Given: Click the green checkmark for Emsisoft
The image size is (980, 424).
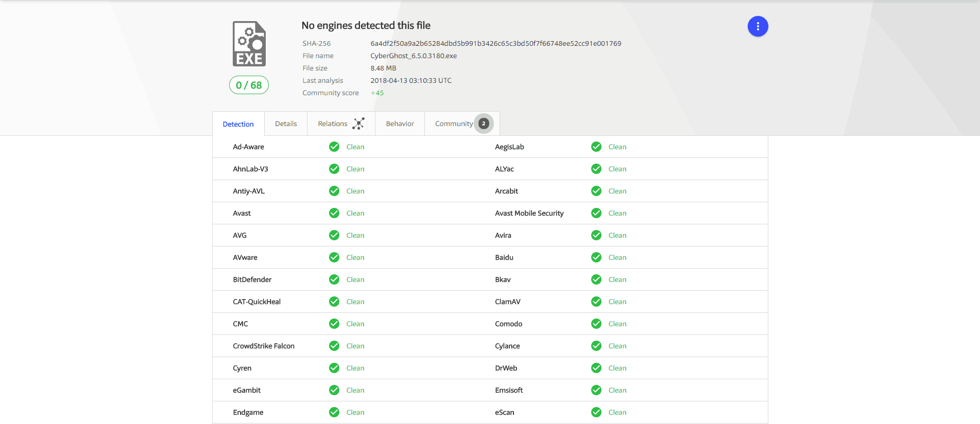Looking at the screenshot, I should tap(596, 390).
